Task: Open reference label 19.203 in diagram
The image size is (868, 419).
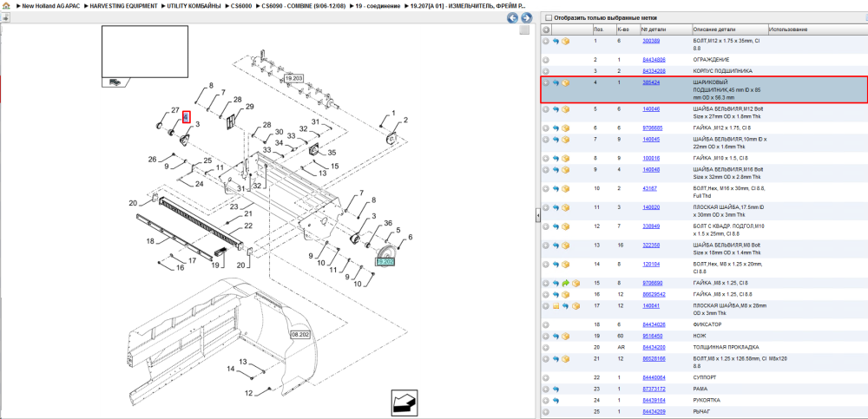Action: tap(293, 78)
